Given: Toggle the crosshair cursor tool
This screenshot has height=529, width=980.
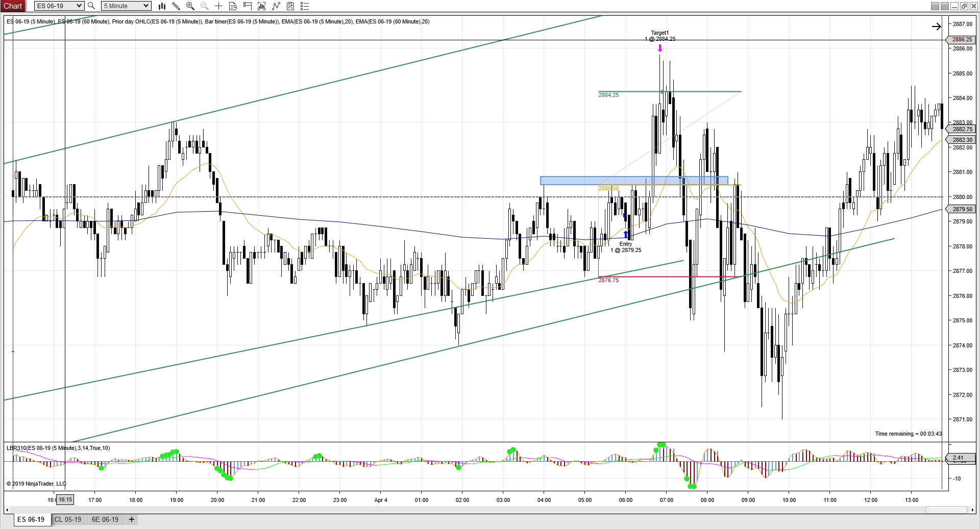Looking at the screenshot, I should tap(218, 6).
